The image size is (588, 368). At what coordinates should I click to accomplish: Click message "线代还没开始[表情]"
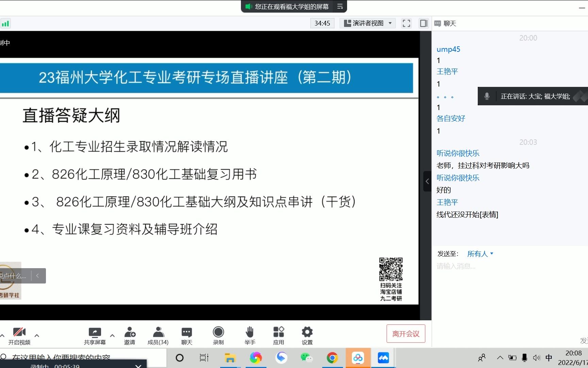tap(467, 215)
